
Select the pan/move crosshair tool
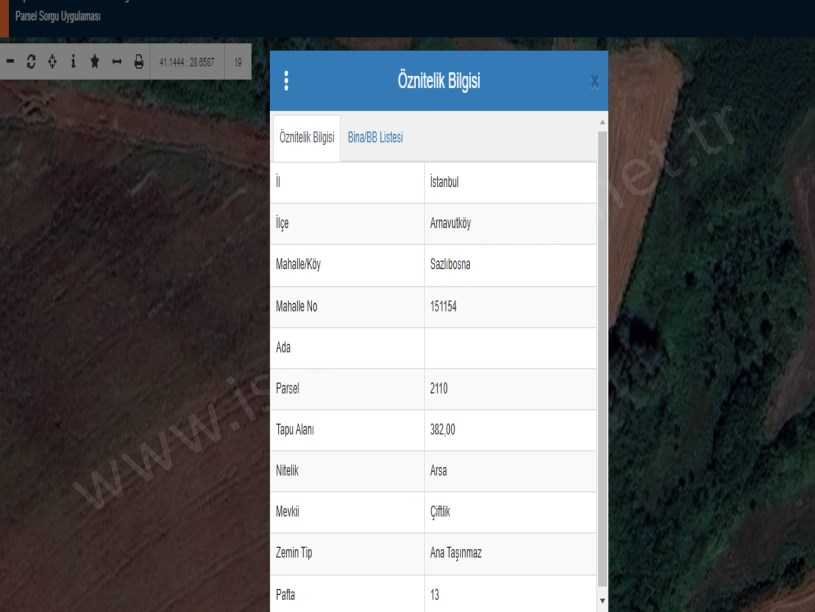coord(52,61)
